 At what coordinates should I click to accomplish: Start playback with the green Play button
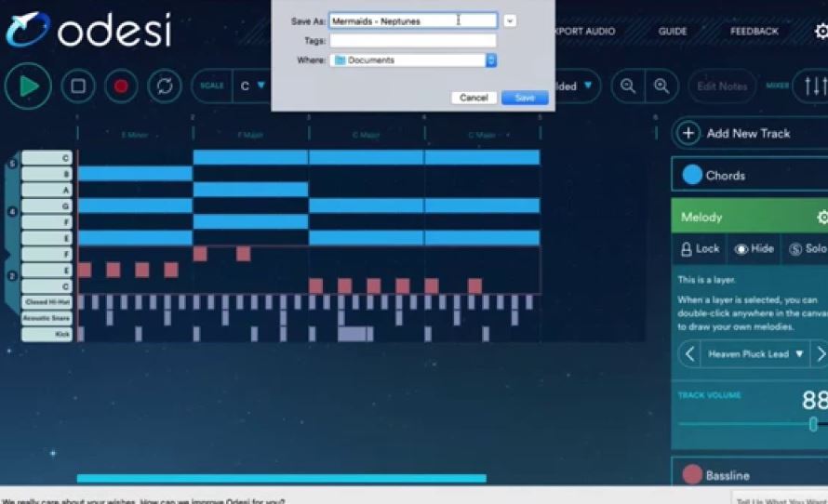click(x=28, y=86)
